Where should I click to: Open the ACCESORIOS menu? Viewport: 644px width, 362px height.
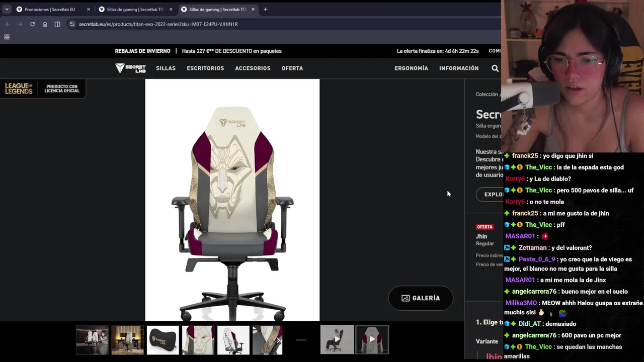point(253,68)
